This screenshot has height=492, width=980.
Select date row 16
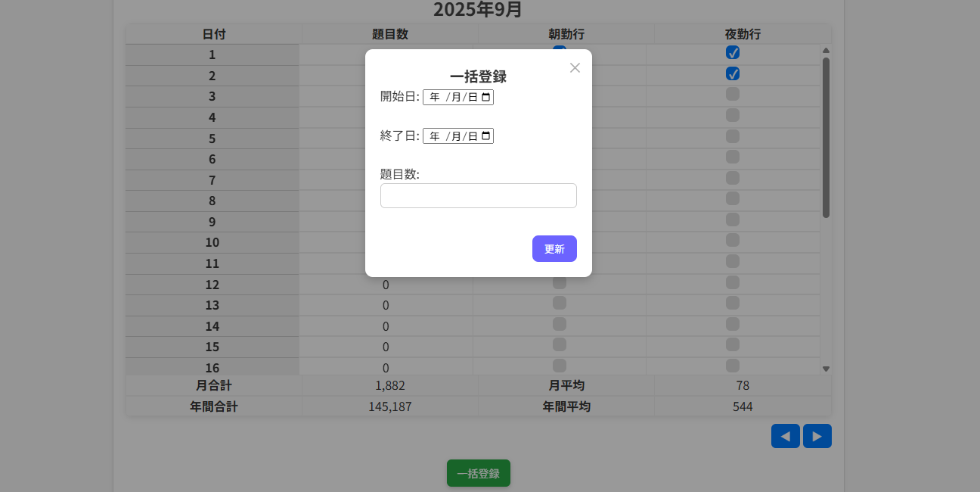click(x=212, y=367)
